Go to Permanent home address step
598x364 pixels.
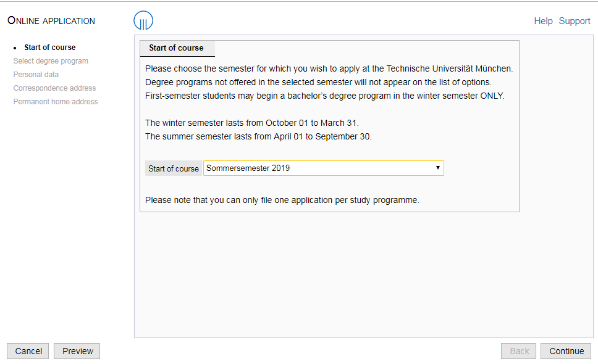pyautogui.click(x=56, y=102)
